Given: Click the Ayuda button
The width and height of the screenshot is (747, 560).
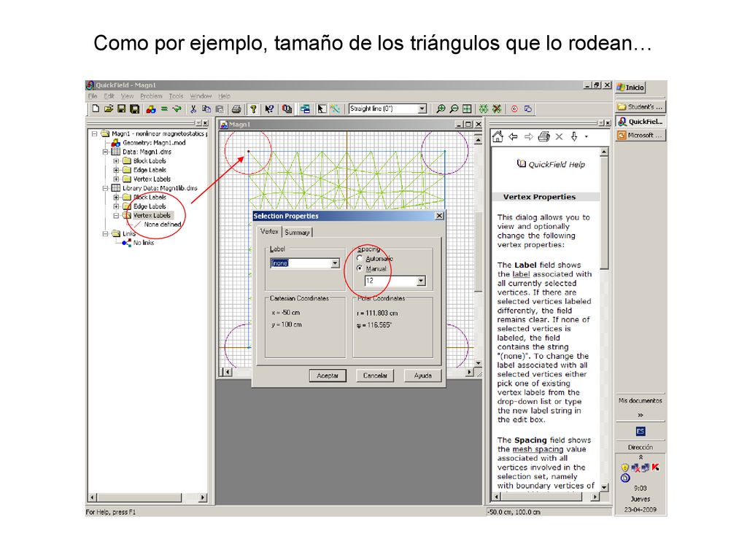Looking at the screenshot, I should (422, 376).
